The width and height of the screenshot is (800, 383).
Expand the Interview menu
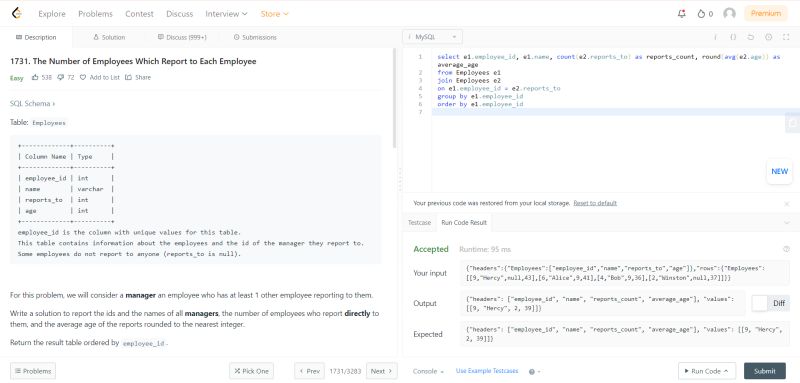[226, 14]
